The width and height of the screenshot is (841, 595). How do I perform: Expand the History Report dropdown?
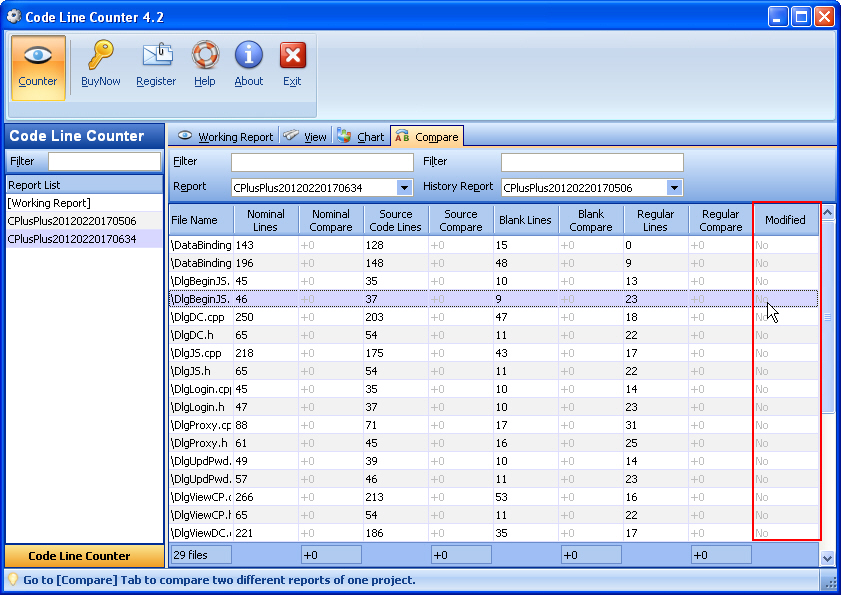pos(674,187)
